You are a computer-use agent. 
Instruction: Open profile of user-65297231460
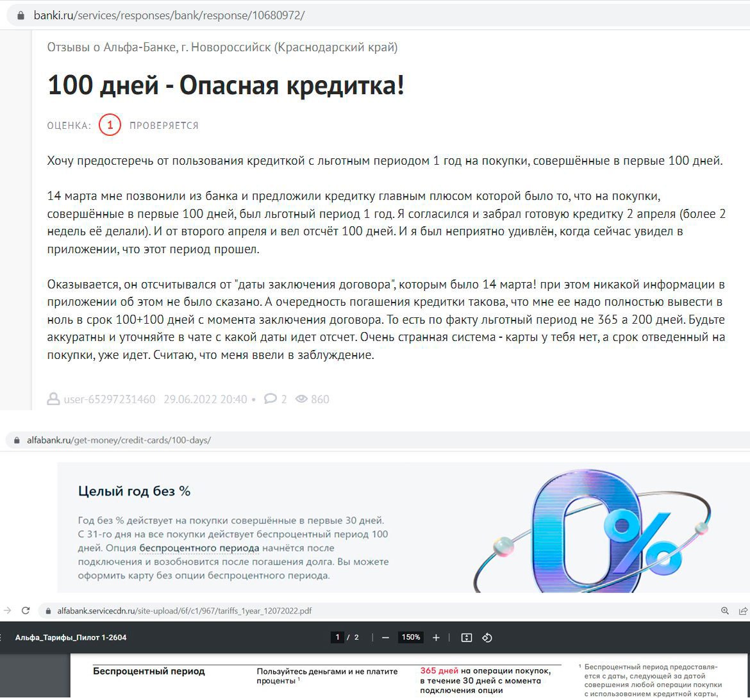coord(110,399)
